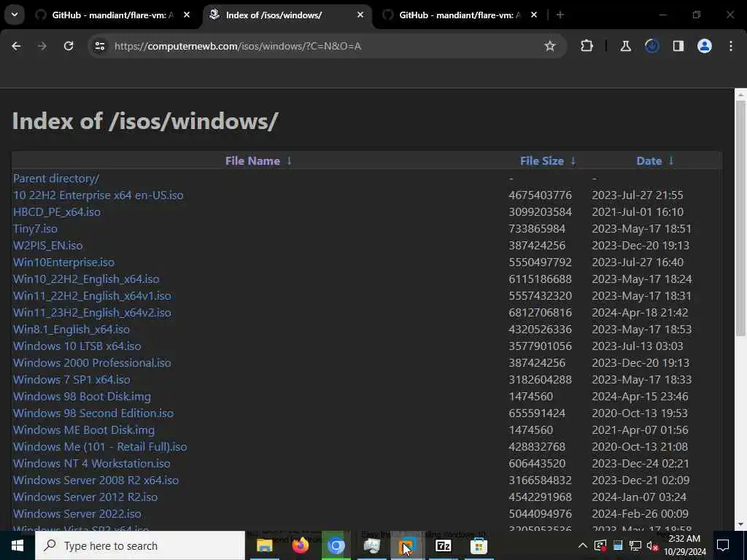Download Windows Server 2022.iso

tap(77, 514)
